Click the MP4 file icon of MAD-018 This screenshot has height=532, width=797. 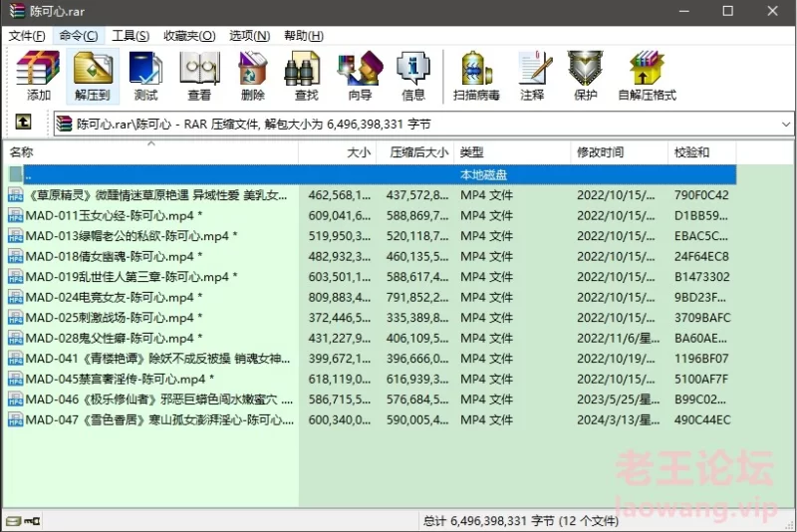[15, 256]
